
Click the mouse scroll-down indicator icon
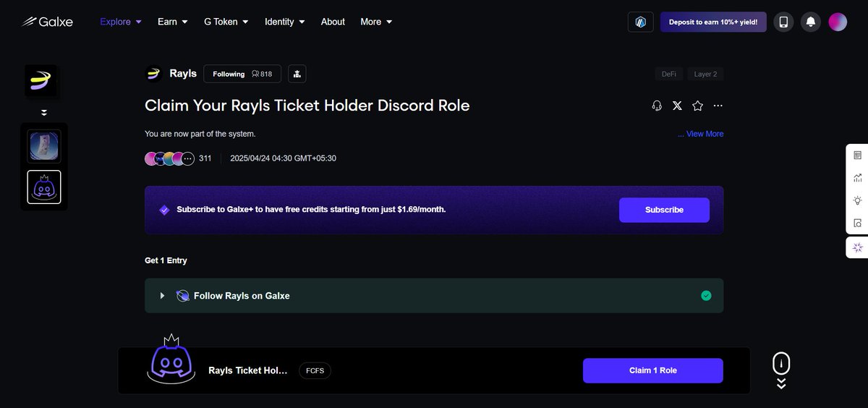click(781, 370)
